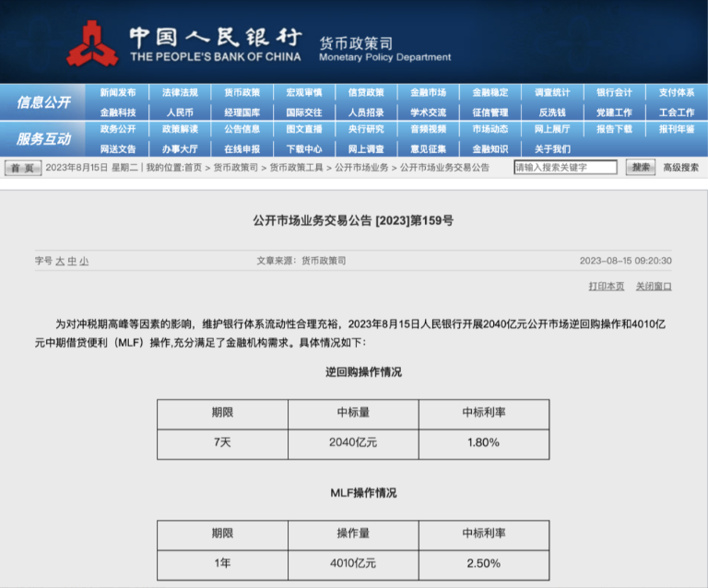Open 调查统计 navigation item
Image resolution: width=708 pixels, height=588 pixels.
click(x=552, y=92)
